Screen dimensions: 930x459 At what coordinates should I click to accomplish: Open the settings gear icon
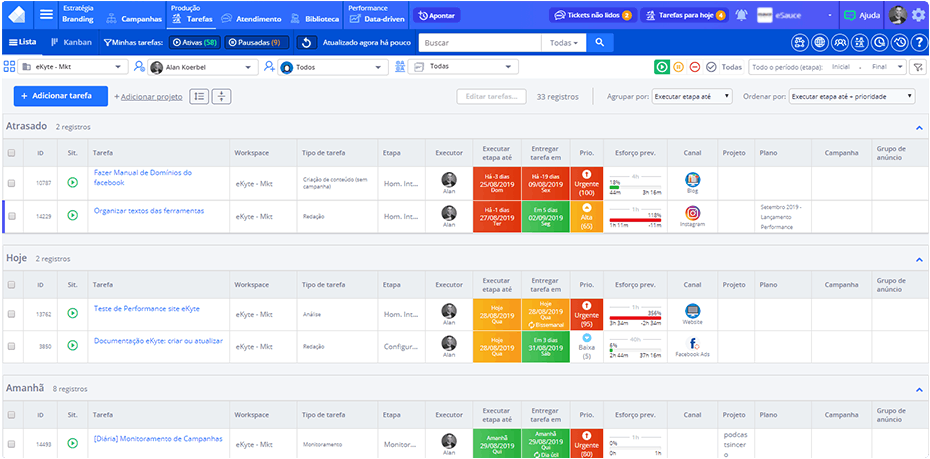click(x=918, y=15)
